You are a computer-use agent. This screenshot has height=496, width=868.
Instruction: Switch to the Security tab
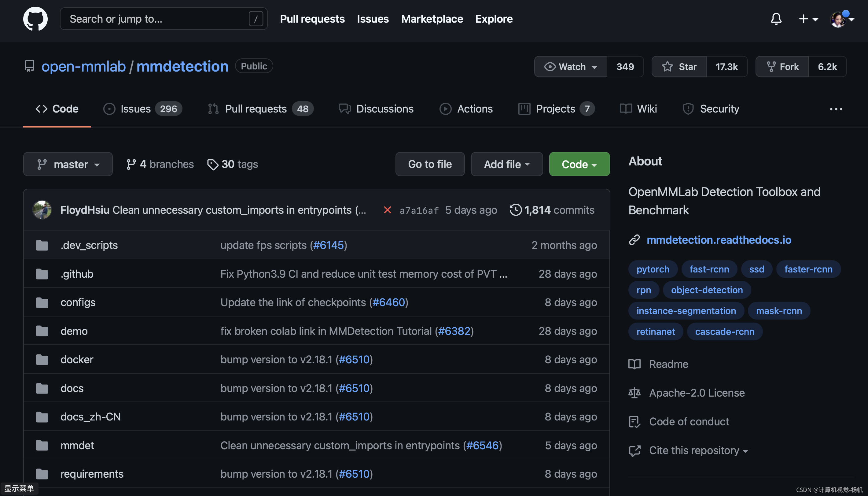pos(711,109)
